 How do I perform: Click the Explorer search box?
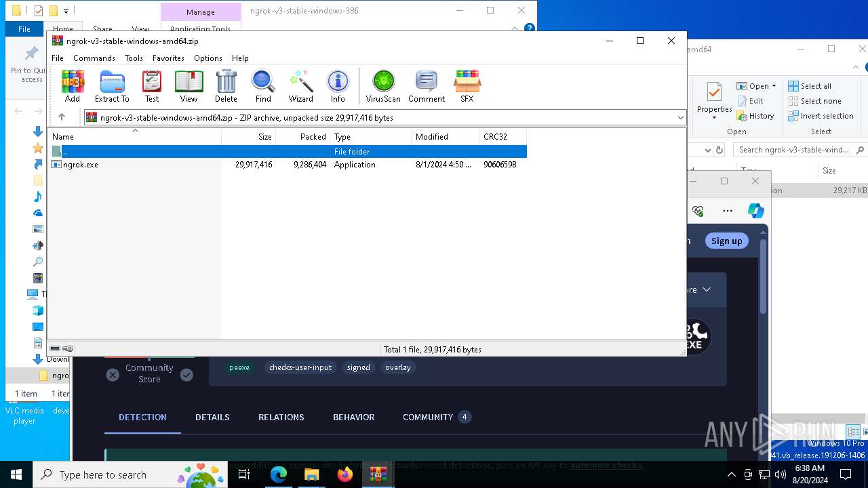(x=799, y=150)
